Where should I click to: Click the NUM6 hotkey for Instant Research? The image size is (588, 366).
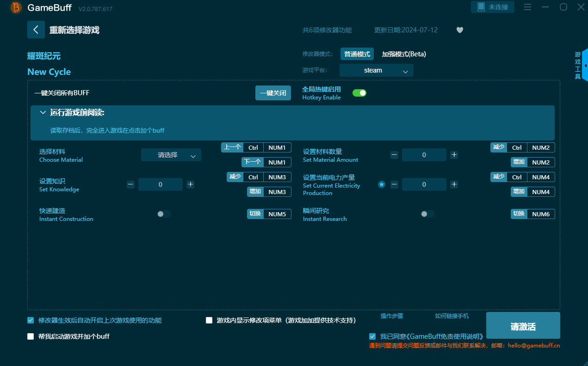click(x=541, y=214)
